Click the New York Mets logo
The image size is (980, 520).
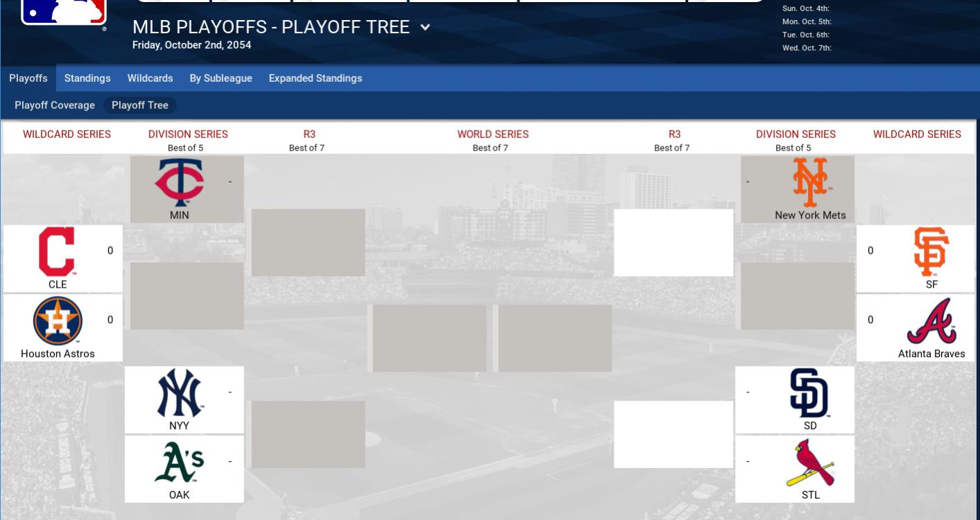[810, 182]
